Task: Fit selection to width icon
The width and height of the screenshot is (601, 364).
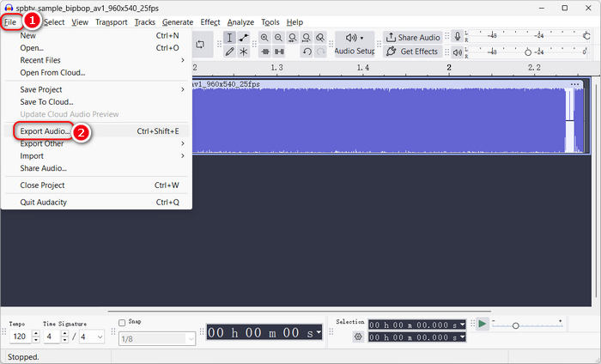Action: pyautogui.click(x=293, y=38)
